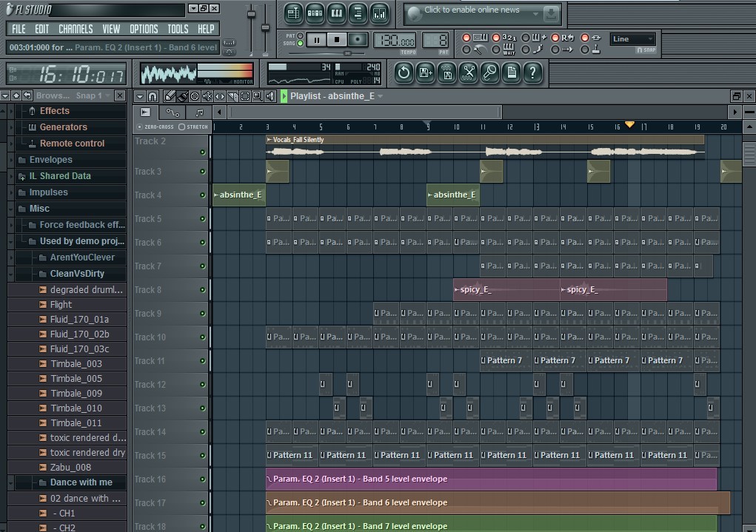The width and height of the screenshot is (756, 532).
Task: Open the browser options down-arrow menu
Action: [x=5, y=95]
